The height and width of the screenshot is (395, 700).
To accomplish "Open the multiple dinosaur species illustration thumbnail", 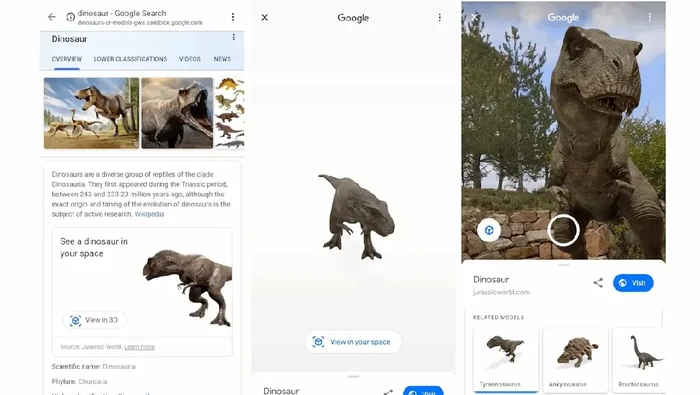I will (230, 113).
